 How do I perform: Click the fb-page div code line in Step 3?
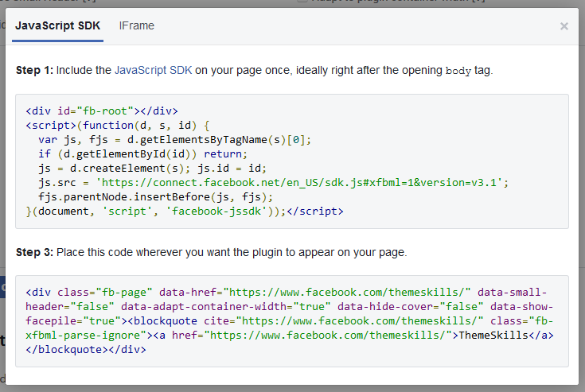(287, 292)
